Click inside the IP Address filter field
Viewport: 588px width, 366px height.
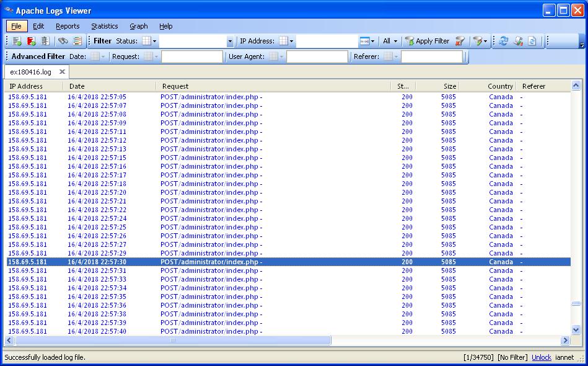pos(327,41)
